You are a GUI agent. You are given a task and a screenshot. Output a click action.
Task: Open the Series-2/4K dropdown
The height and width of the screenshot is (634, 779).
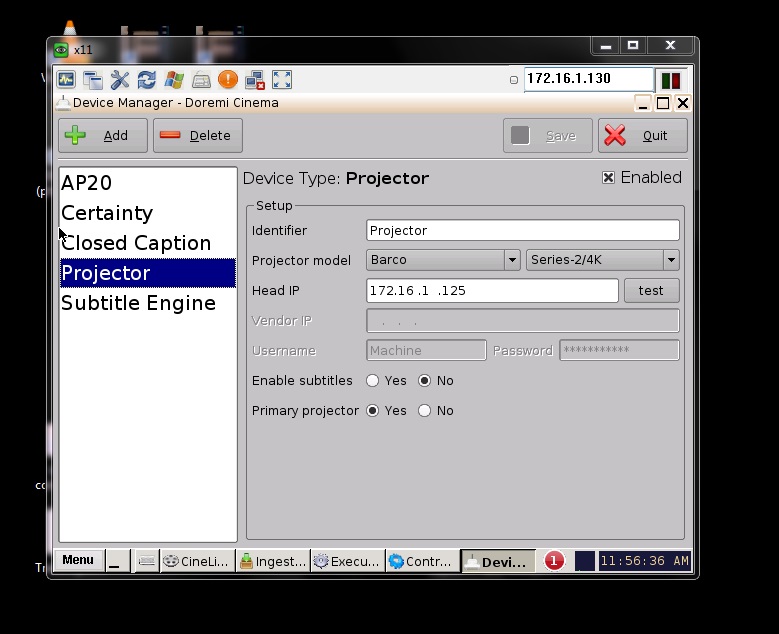click(603, 260)
